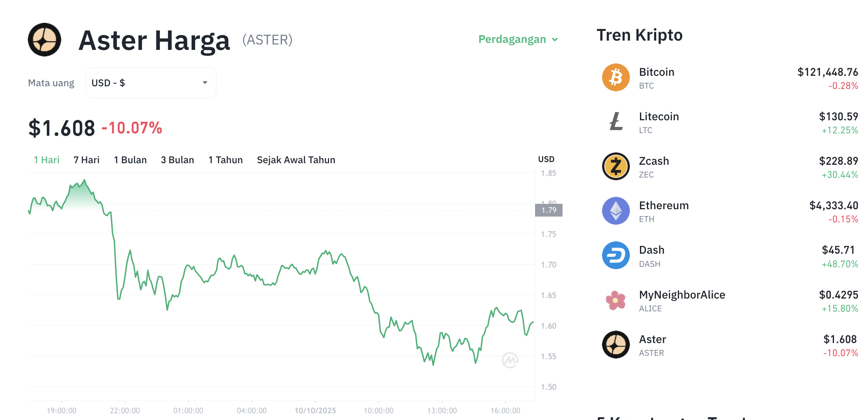Image resolution: width=868 pixels, height=420 pixels.
Task: Click the MyNeighborAlice flower icon
Action: [616, 300]
